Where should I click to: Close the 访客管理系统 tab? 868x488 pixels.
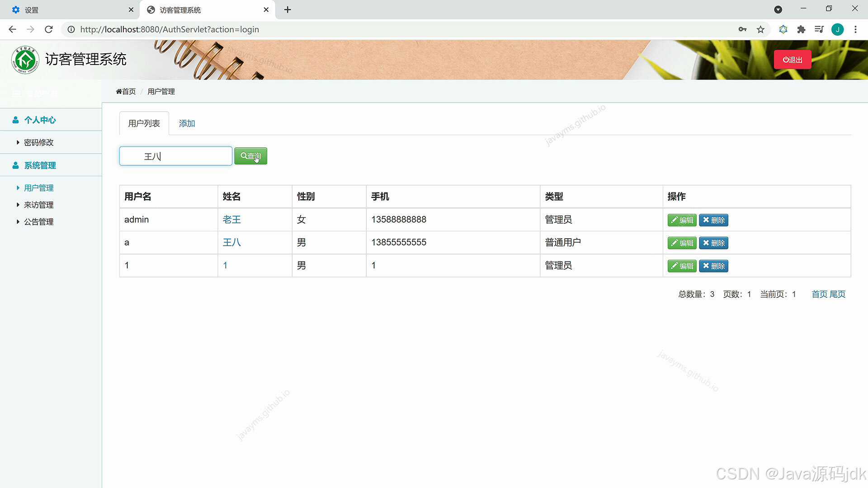point(266,9)
